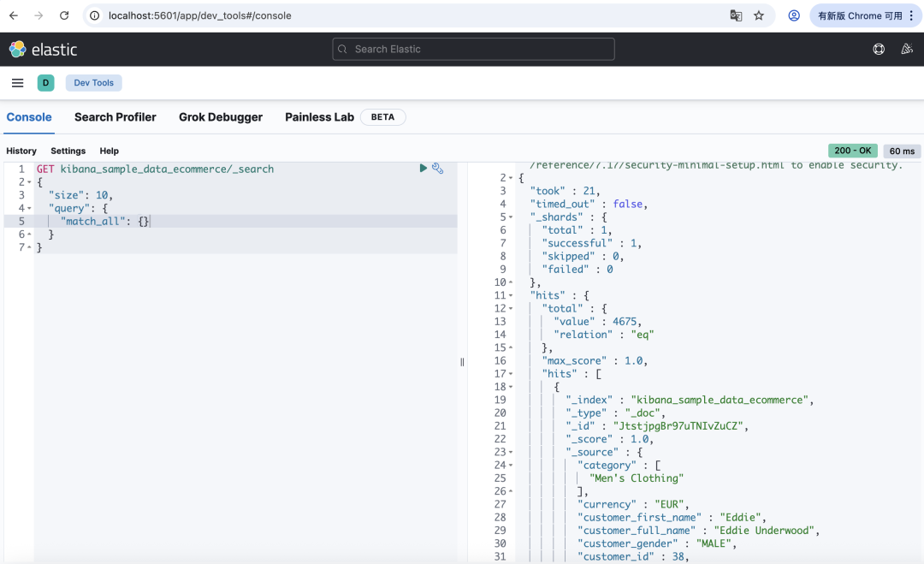The height and width of the screenshot is (564, 924).
Task: Click the "customer_gender" : "MALE" line
Action: [x=657, y=543]
